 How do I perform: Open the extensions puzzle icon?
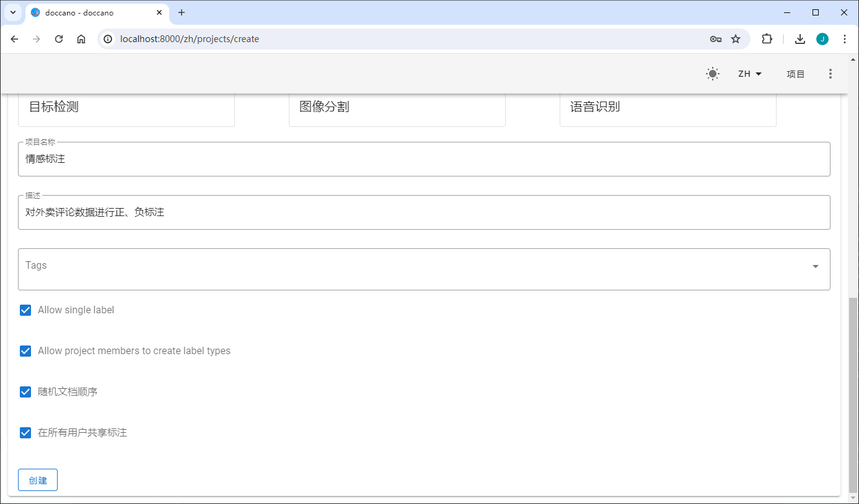767,39
